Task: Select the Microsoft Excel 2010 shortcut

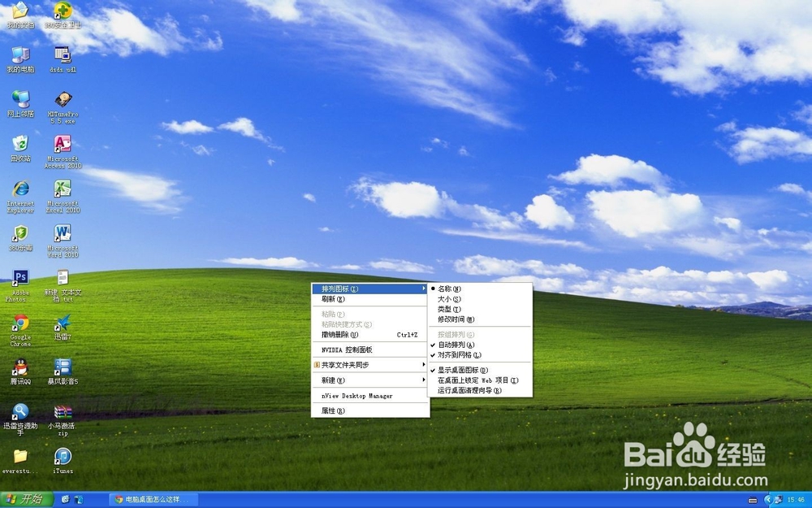Action: coord(63,197)
